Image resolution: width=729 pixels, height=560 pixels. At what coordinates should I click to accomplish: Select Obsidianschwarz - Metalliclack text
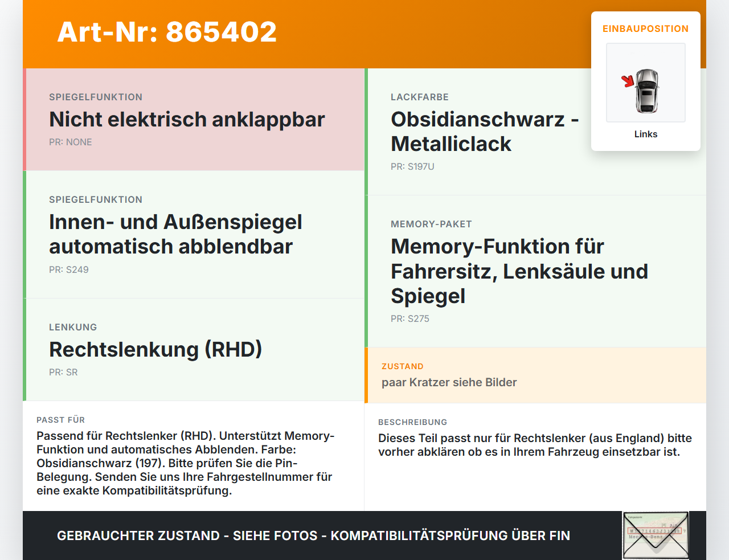point(485,132)
